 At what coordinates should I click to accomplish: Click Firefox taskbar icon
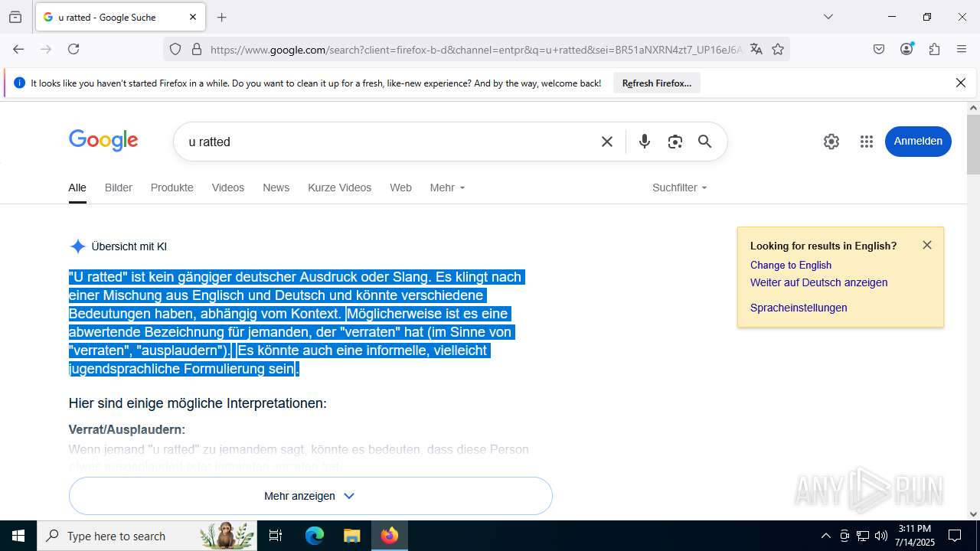point(390,536)
